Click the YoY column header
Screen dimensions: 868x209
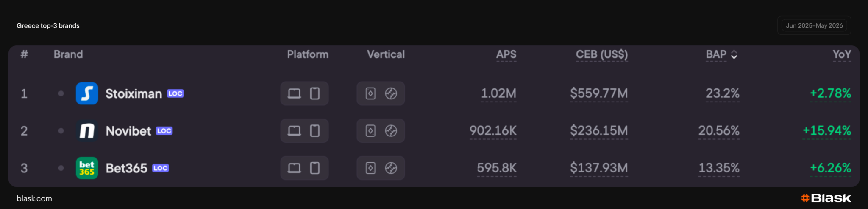tap(842, 54)
